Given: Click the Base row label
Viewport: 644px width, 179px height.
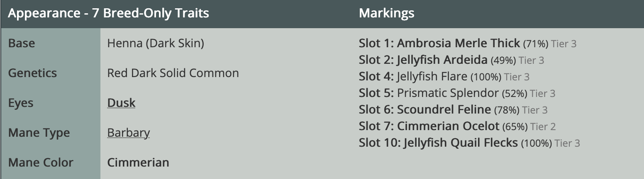Looking at the screenshot, I should click(22, 43).
